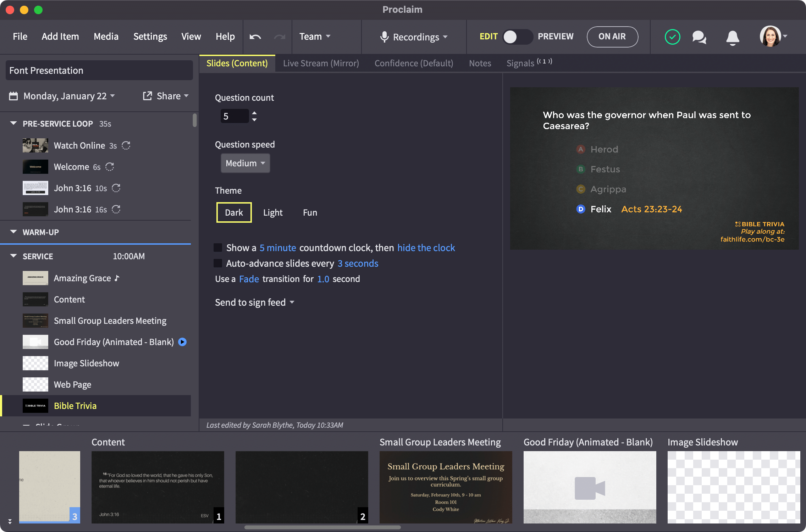Click the Image Slideshow checkered thumbnail in list
The width and height of the screenshot is (806, 532).
[35, 363]
